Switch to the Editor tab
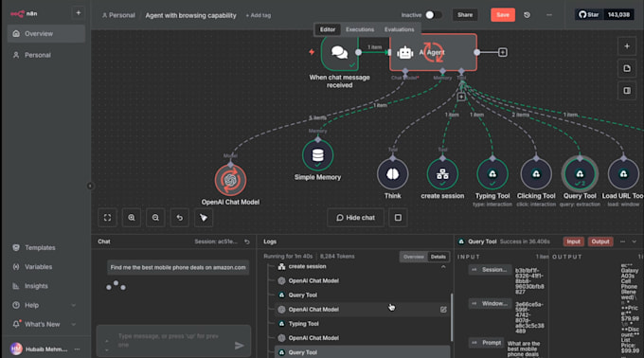This screenshot has width=644, height=358. [x=328, y=29]
